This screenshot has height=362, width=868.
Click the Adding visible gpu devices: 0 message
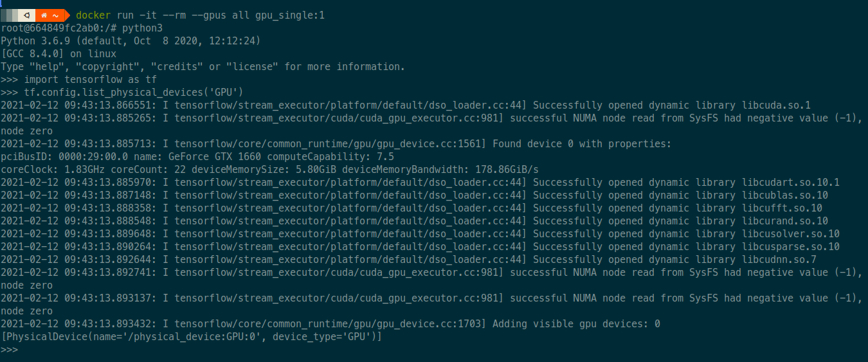[x=576, y=323]
